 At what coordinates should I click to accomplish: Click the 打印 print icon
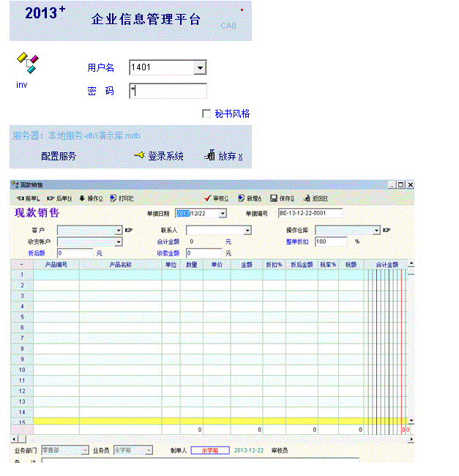tap(113, 198)
